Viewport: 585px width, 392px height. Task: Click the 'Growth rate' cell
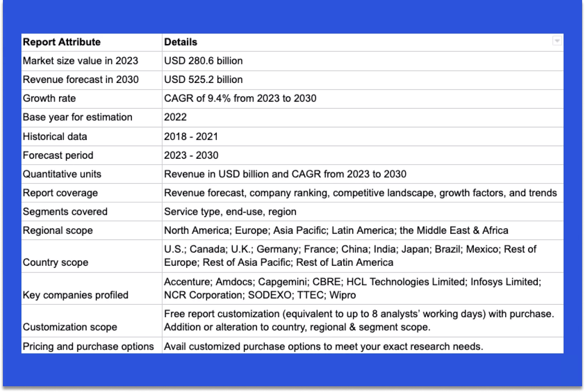pos(92,99)
